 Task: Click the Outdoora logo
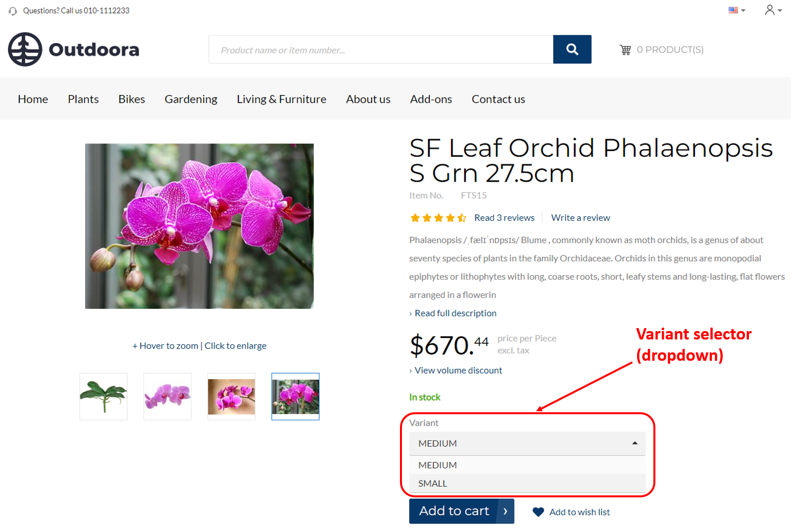[74, 49]
